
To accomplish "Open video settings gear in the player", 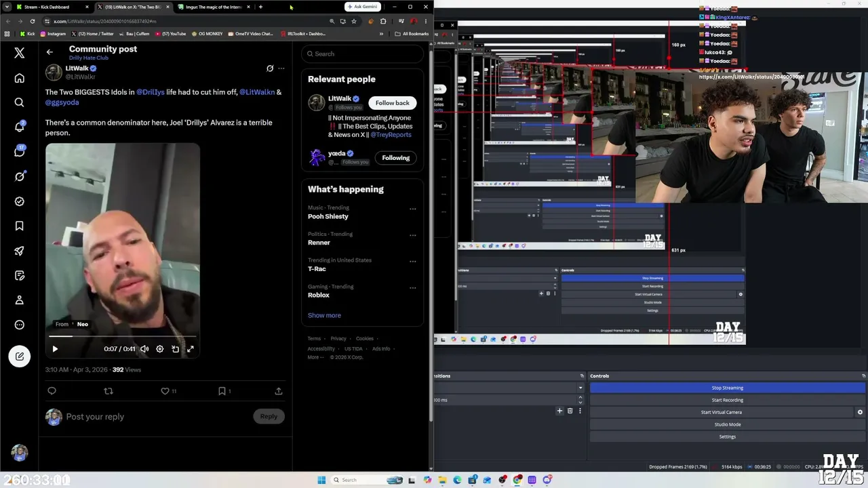I will click(x=160, y=349).
